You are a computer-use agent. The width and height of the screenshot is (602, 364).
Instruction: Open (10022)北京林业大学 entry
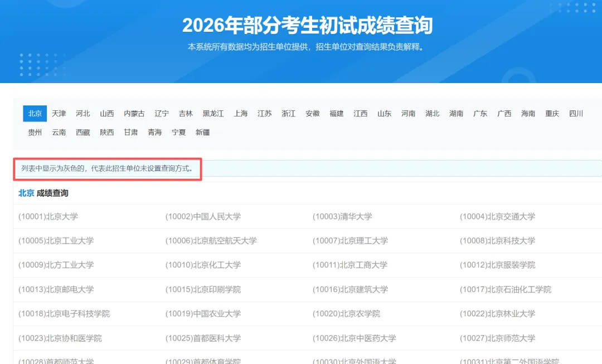498,314
